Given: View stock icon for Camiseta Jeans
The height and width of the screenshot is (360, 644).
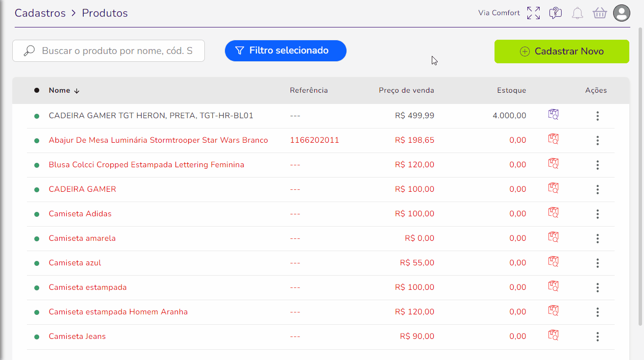Looking at the screenshot, I should [553, 335].
